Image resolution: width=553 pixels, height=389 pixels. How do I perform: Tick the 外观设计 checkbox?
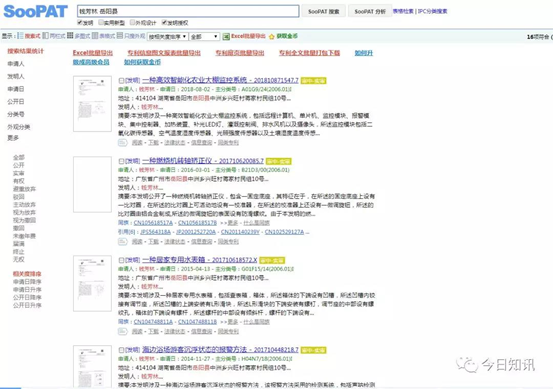point(132,23)
